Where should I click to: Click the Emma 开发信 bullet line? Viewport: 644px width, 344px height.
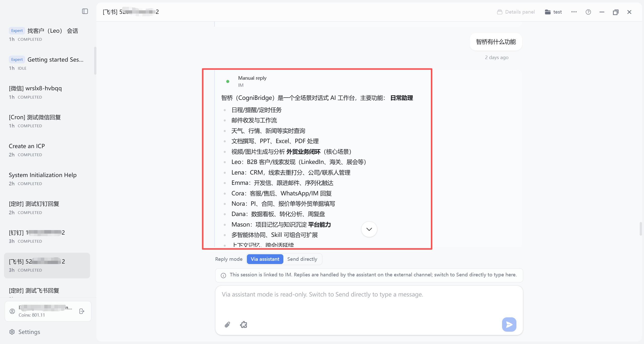282,183
